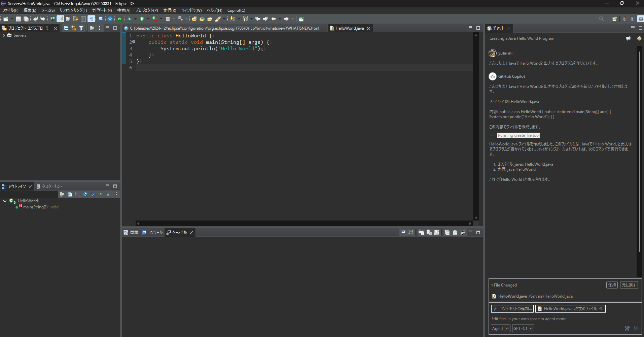
Task: Click the Open Terminal icon in terminal view
Action: coord(403,232)
